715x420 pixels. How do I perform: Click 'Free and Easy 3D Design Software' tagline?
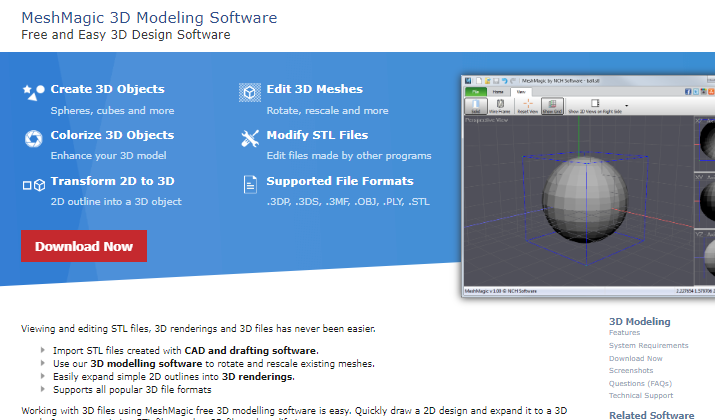click(126, 35)
